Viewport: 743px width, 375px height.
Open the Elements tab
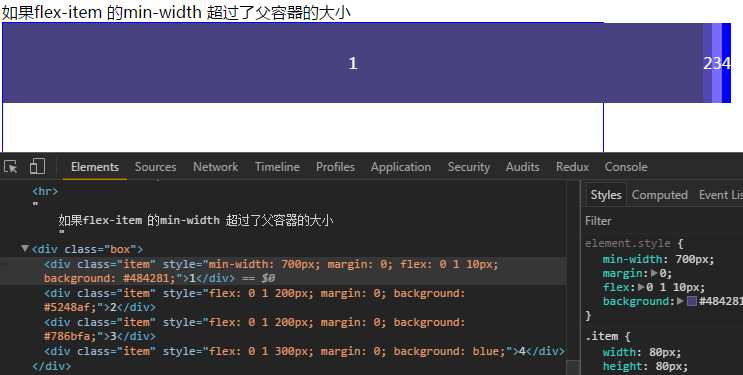click(x=95, y=167)
